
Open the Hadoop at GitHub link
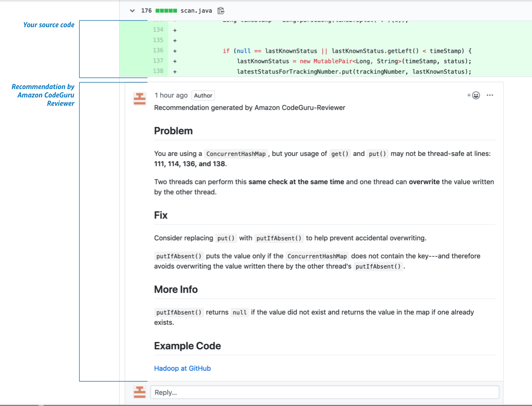coord(182,368)
